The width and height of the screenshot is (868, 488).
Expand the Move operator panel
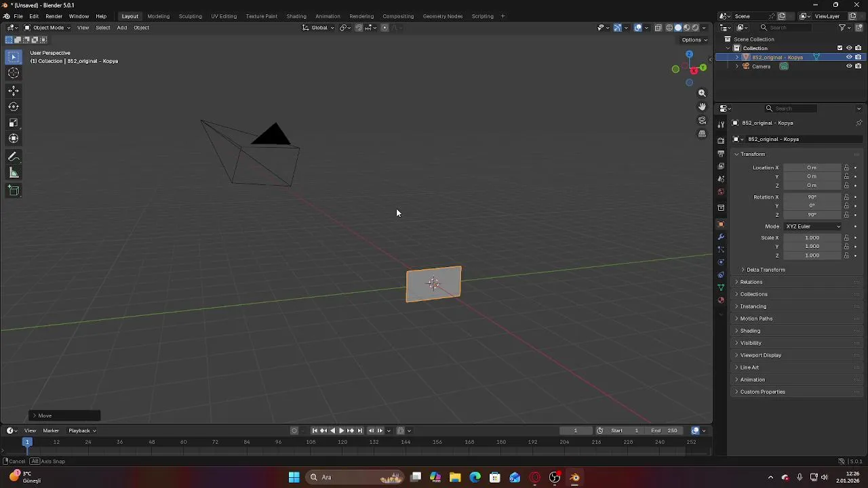pos(65,415)
